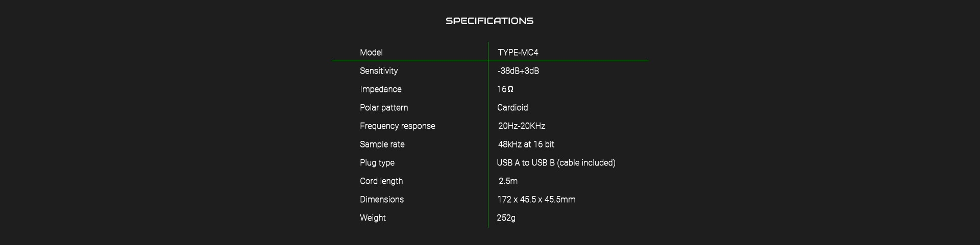Click the USB A to USB B text
This screenshot has width=980, height=245.
[x=526, y=163]
